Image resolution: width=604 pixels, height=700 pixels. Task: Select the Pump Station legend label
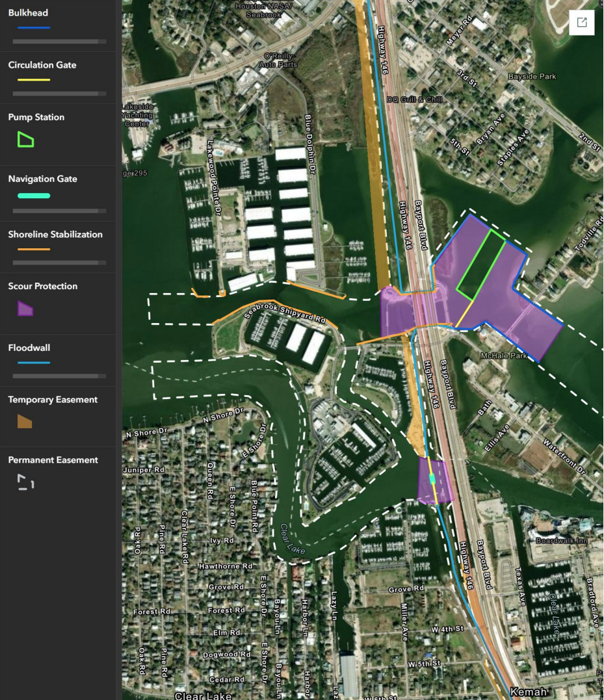pyautogui.click(x=36, y=117)
